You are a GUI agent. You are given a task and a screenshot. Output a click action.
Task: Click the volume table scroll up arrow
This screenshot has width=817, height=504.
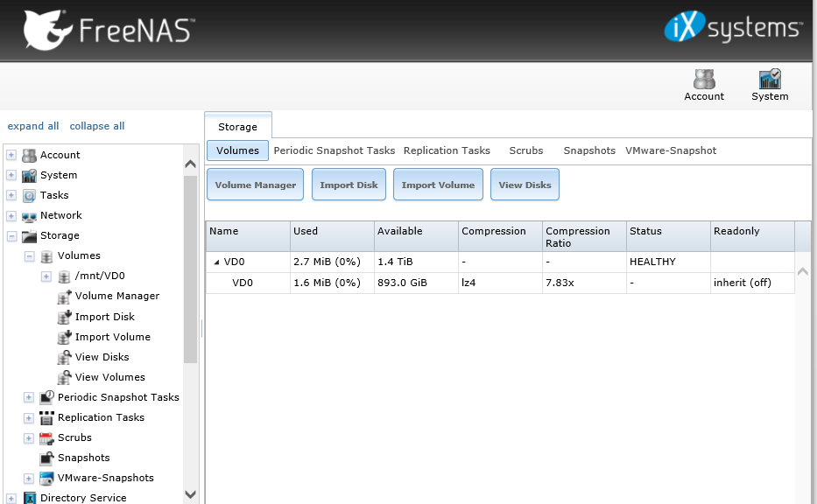[803, 271]
